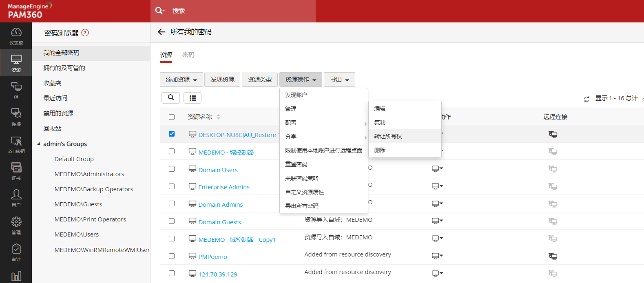
Task: Open the 导出 export dropdown
Action: pyautogui.click(x=339, y=80)
